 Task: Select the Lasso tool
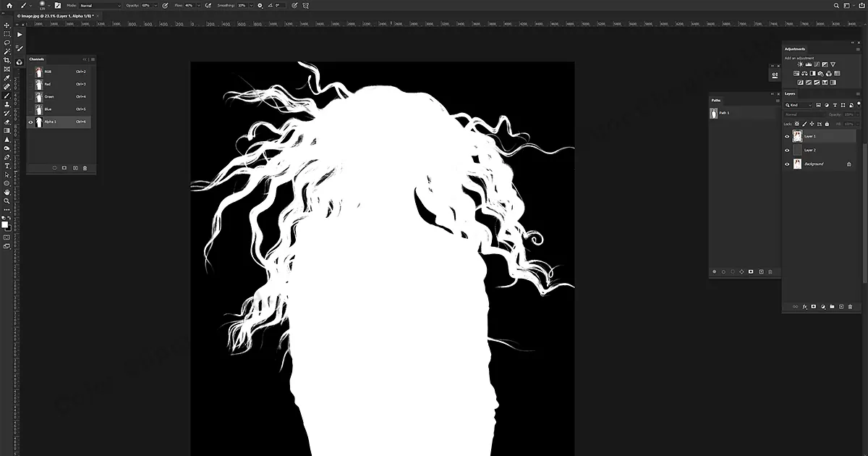[x=7, y=42]
